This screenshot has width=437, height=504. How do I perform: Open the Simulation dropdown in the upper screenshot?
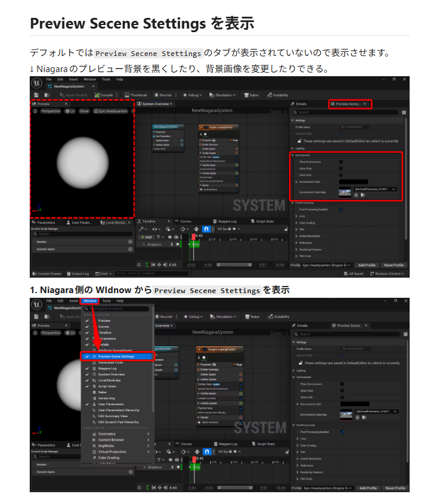(222, 95)
